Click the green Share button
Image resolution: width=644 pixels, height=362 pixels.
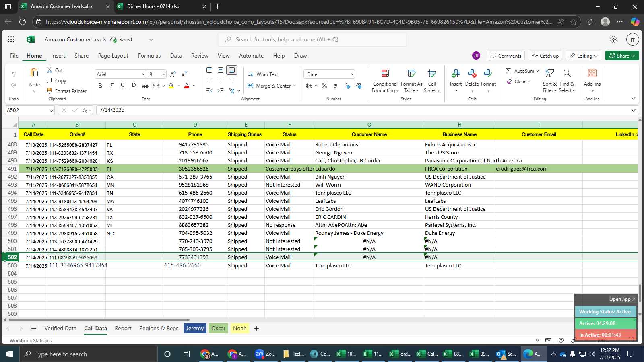tap(622, 56)
